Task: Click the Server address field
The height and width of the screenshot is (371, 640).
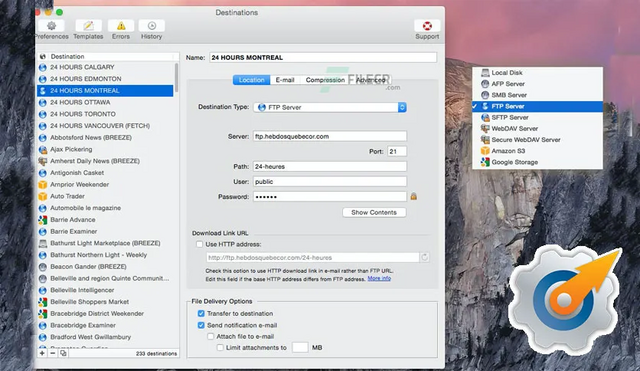Action: pos(330,136)
